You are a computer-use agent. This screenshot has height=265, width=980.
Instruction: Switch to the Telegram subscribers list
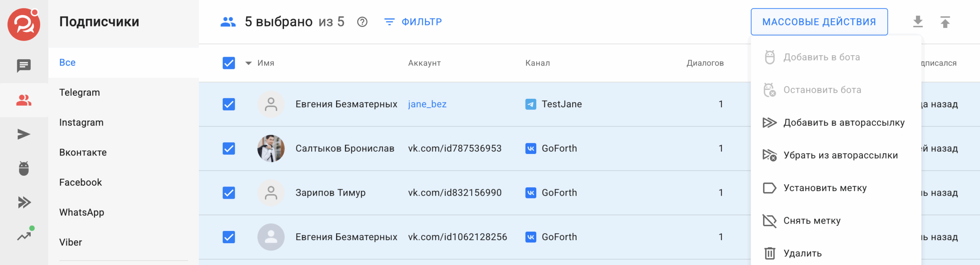point(80,92)
